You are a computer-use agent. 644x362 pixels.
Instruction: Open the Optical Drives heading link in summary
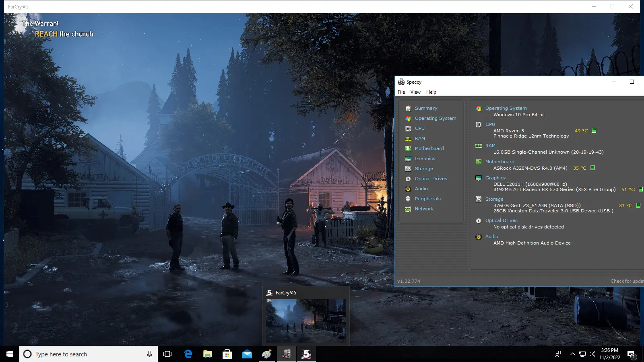(x=502, y=220)
